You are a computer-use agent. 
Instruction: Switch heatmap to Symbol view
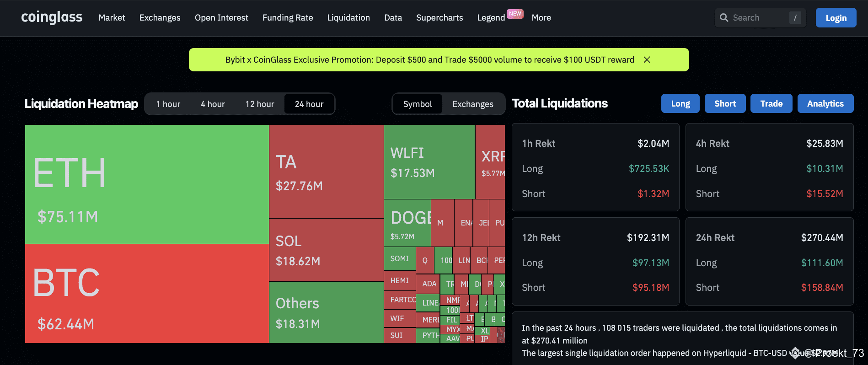pos(418,104)
